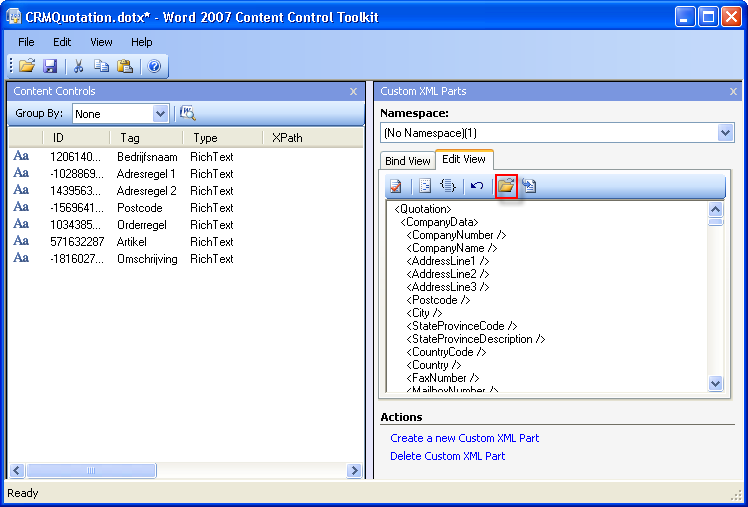Click the horizontal scrollbar thumb
This screenshot has height=507, width=748.
pos(91,471)
